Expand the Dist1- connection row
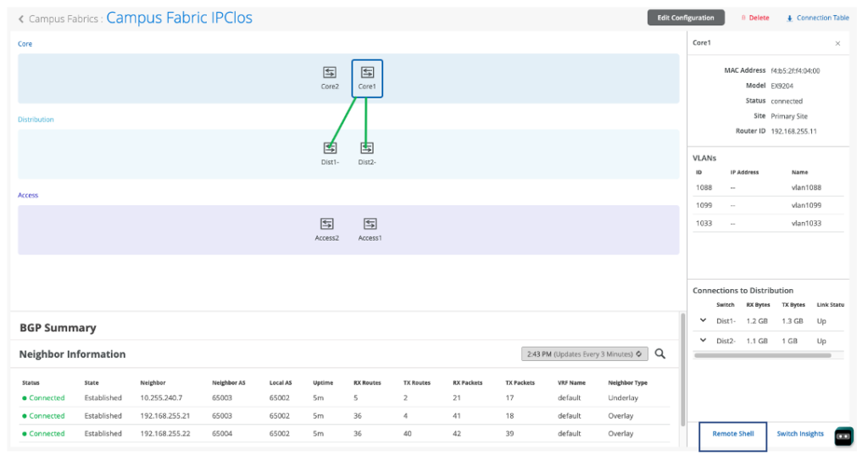The width and height of the screenshot is (868, 456). tap(703, 320)
